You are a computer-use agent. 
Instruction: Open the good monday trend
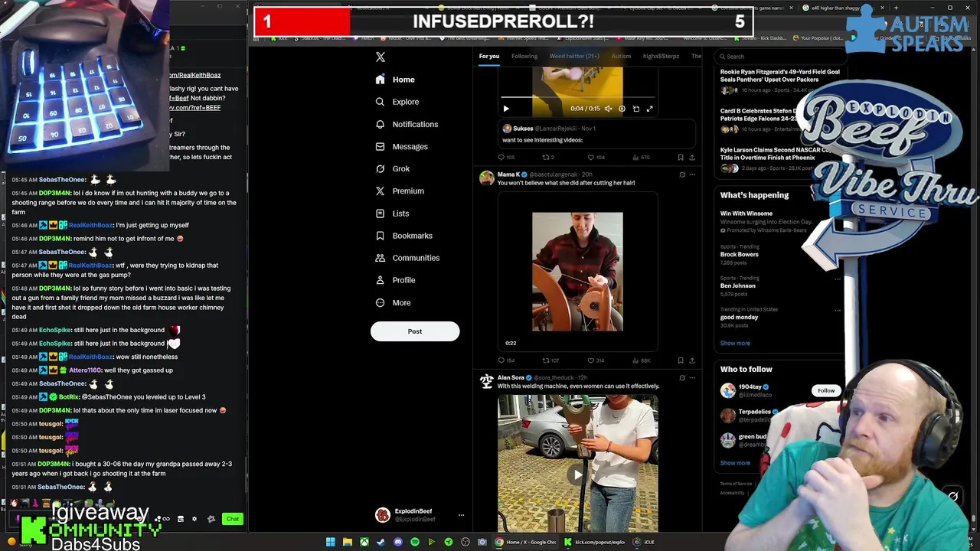tap(739, 317)
